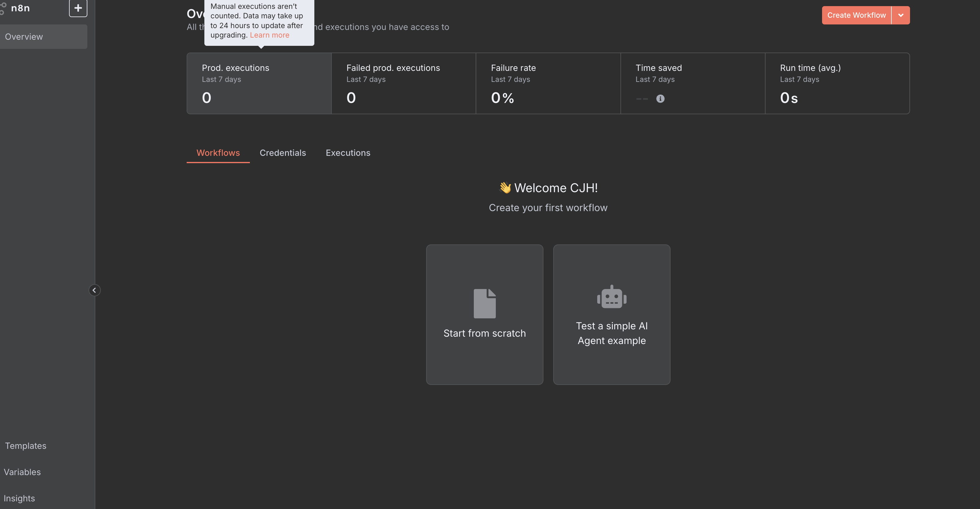Expand the Create Workflow dropdown arrow
This screenshot has height=509, width=980.
901,15
